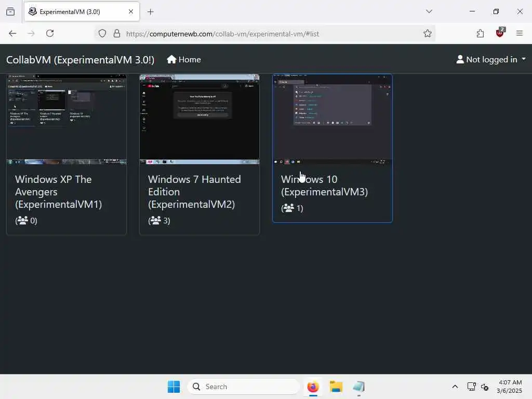
Task: Click the browser back arrow
Action: (x=12, y=33)
